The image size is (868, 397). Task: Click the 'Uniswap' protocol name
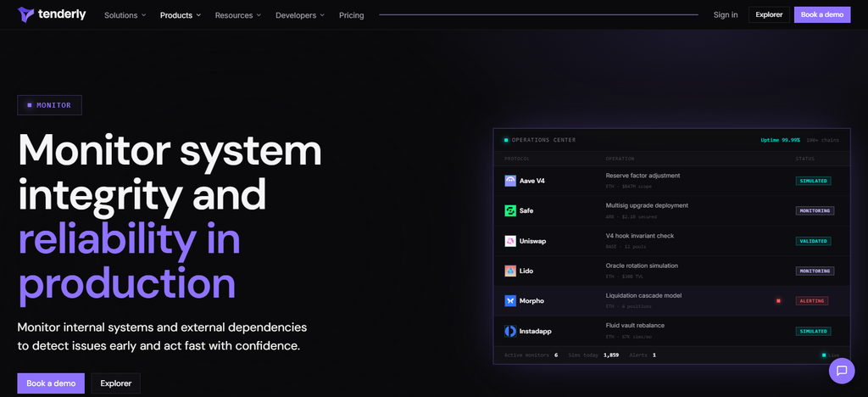click(532, 241)
